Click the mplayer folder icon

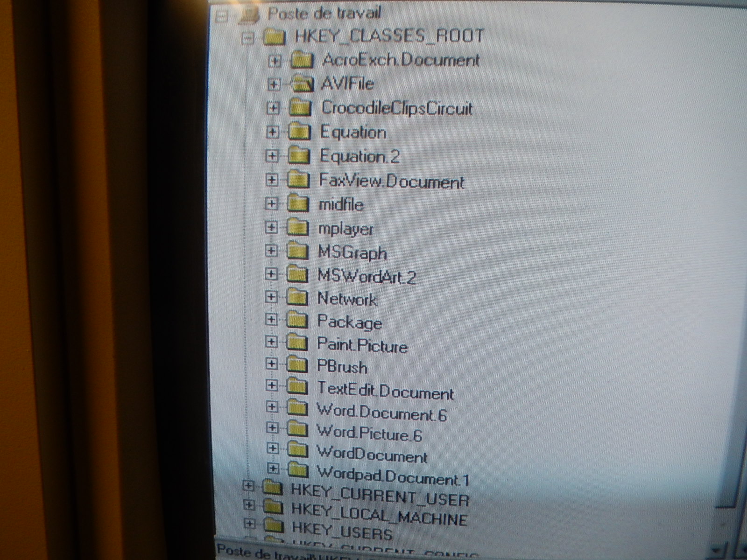pos(298,227)
